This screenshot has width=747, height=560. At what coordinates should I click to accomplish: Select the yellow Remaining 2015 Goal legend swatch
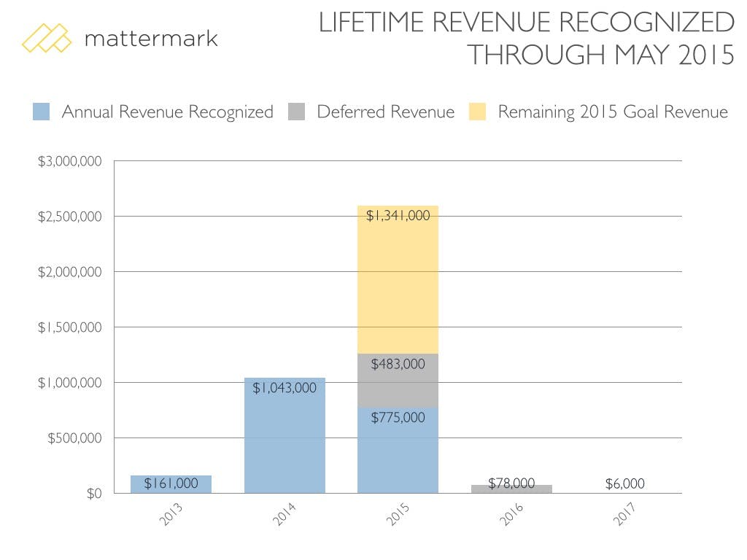click(478, 112)
